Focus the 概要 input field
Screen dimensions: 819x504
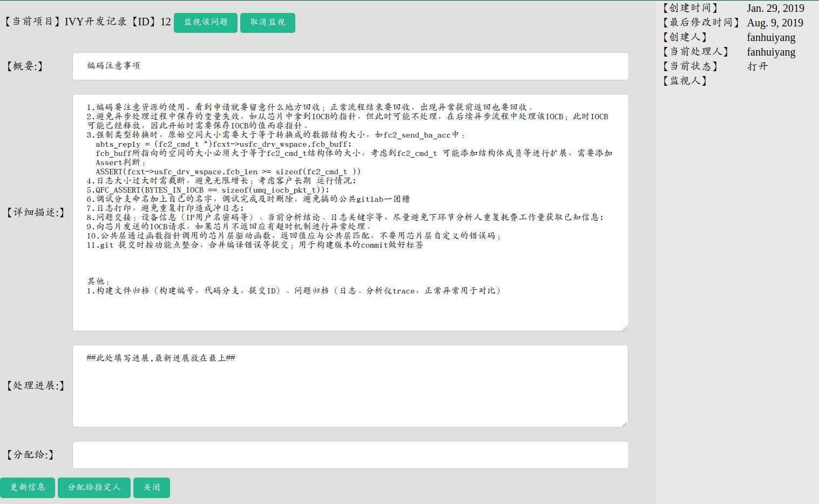tap(350, 66)
